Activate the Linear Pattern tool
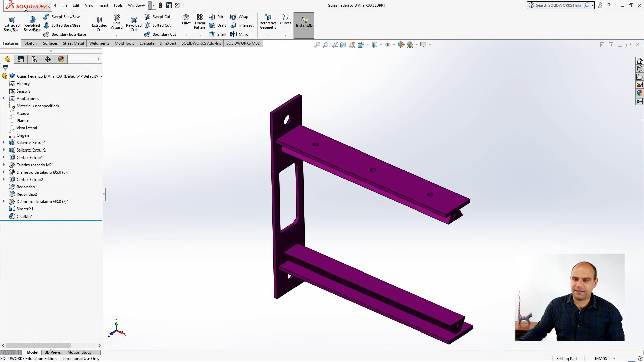The width and height of the screenshot is (644, 362). 200,21
